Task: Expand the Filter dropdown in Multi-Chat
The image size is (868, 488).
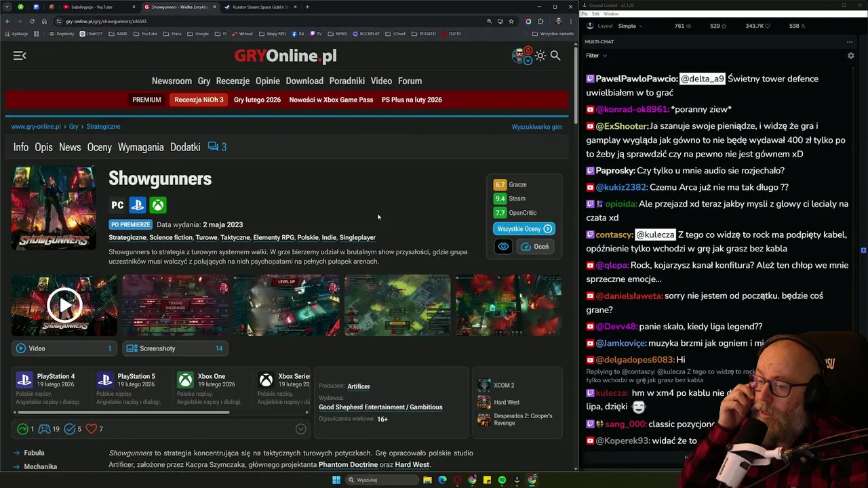Action: pos(597,56)
